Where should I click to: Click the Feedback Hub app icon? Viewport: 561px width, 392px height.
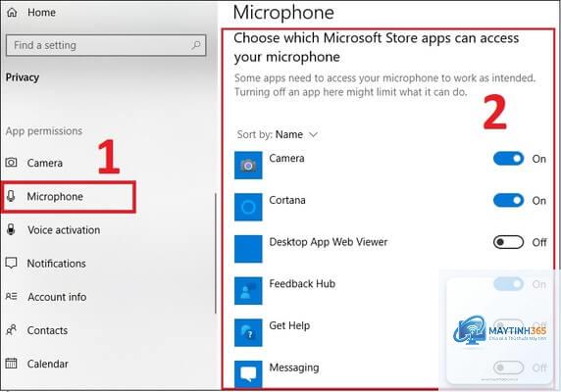248,290
